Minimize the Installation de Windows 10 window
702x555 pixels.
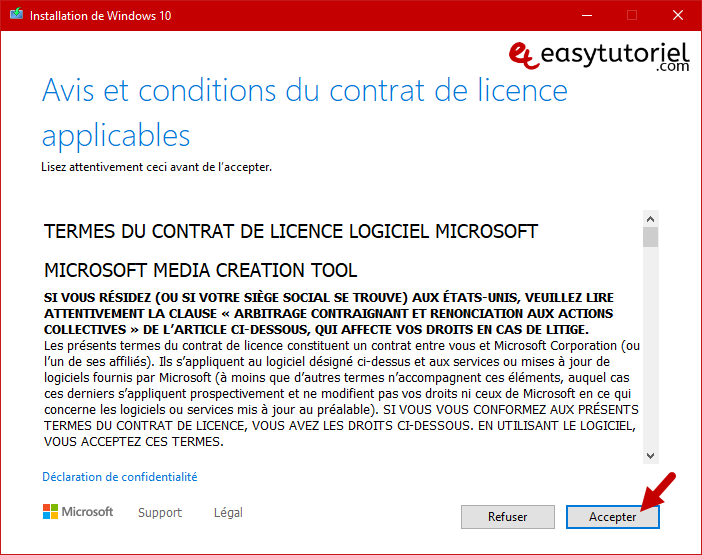point(587,15)
